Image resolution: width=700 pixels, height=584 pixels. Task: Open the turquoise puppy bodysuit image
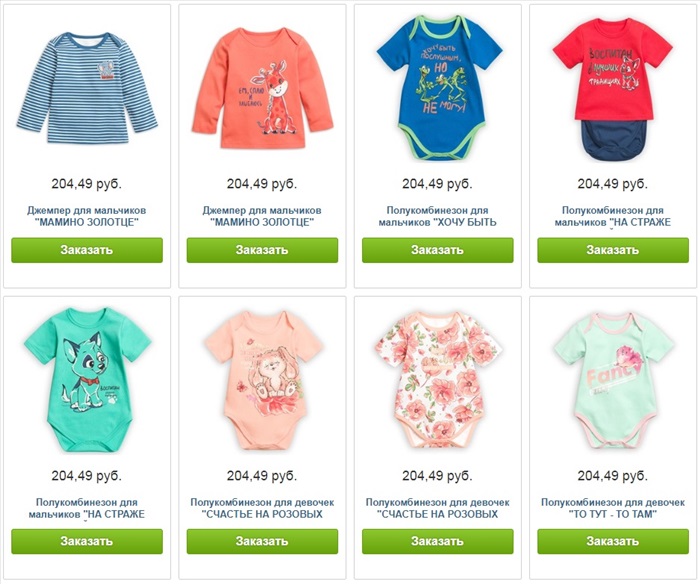point(87,380)
